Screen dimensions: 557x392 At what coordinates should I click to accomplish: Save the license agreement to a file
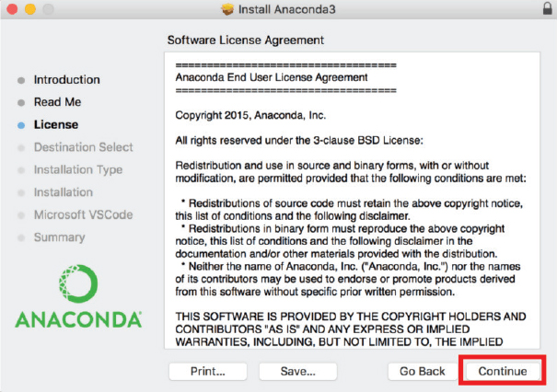pos(297,371)
